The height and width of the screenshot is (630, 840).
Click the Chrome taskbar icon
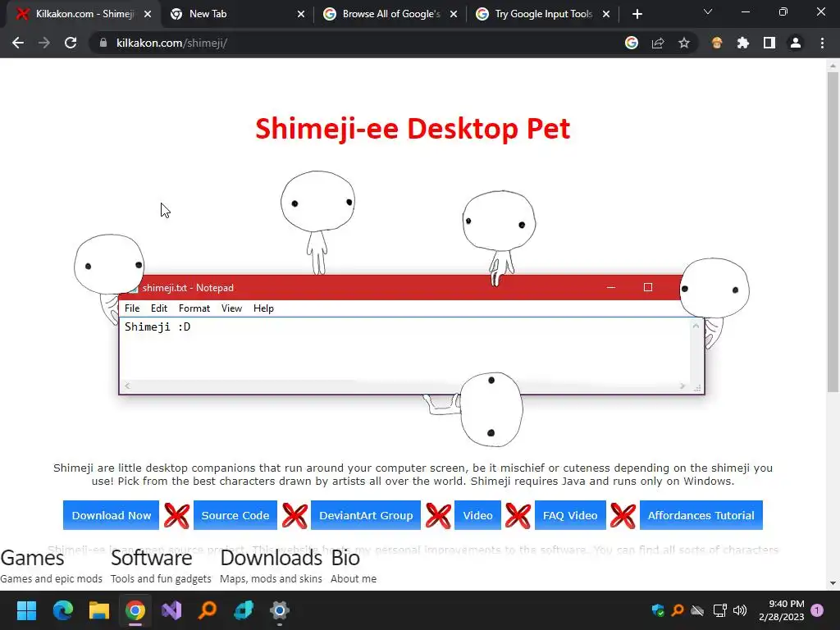135,610
